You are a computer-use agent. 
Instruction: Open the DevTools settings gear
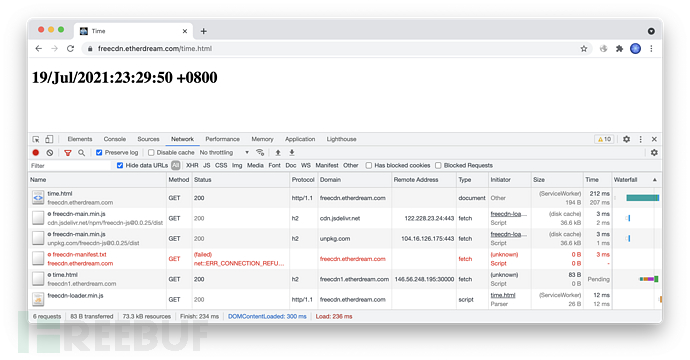pyautogui.click(x=626, y=139)
